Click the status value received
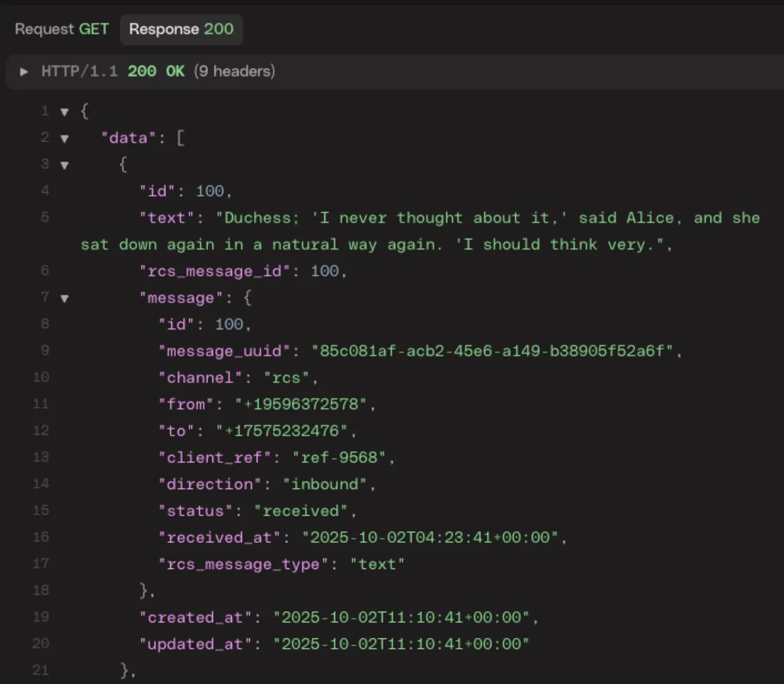This screenshot has width=784, height=684. click(x=304, y=510)
